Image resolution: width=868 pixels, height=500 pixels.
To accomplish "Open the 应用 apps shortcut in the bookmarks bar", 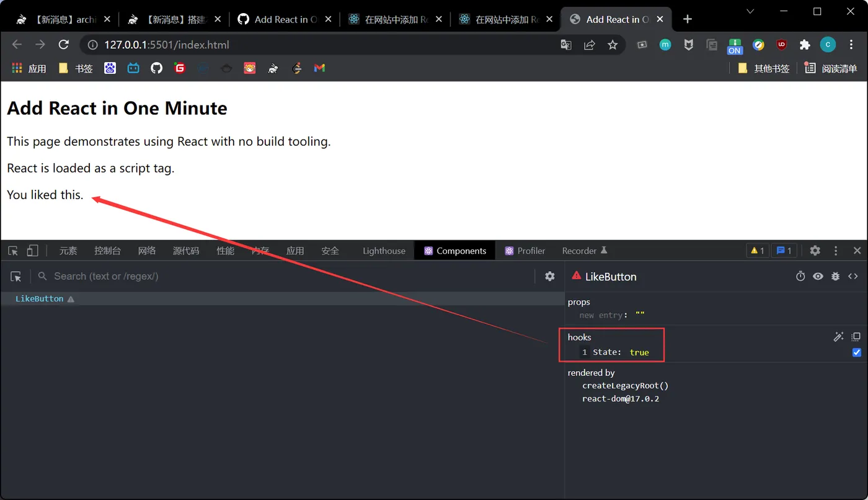I will point(29,68).
